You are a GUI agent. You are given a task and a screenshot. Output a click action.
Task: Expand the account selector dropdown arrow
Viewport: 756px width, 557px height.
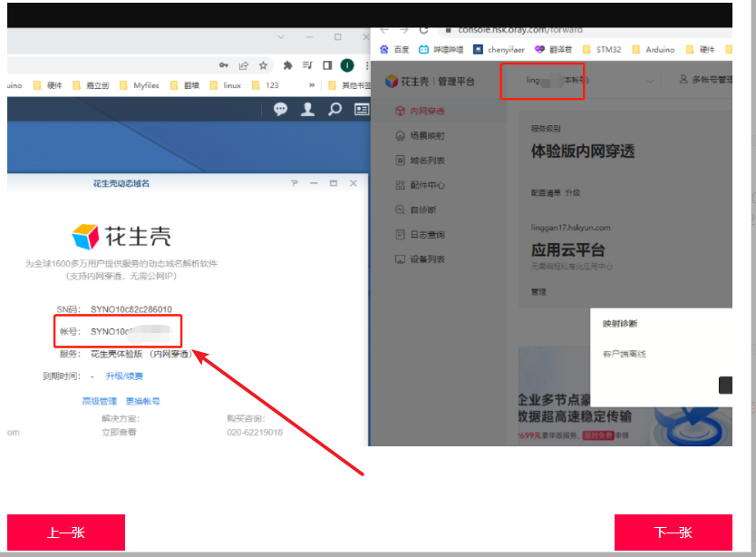[x=650, y=81]
